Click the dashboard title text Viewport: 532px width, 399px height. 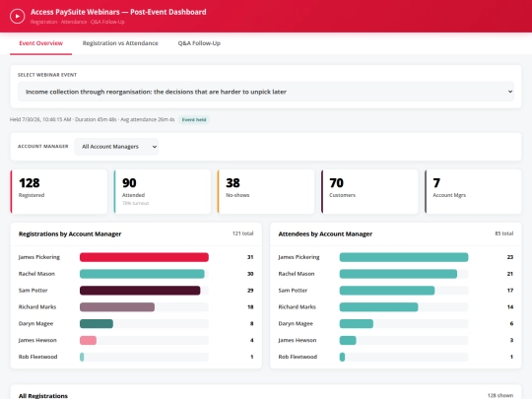tap(118, 12)
